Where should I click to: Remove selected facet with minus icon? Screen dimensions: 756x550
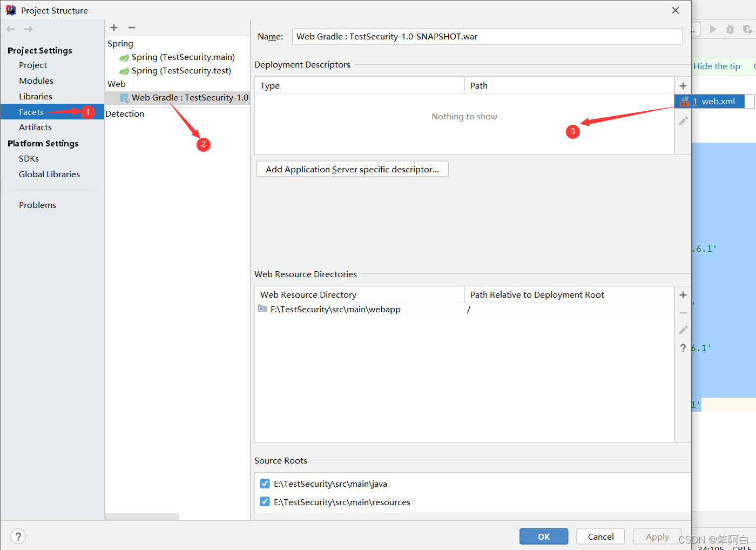[132, 28]
